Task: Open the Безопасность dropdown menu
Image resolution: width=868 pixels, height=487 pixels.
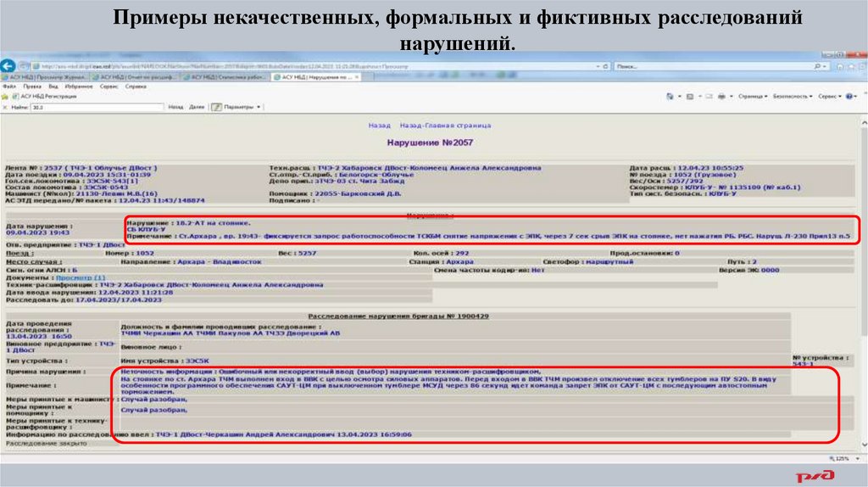Action: point(793,97)
